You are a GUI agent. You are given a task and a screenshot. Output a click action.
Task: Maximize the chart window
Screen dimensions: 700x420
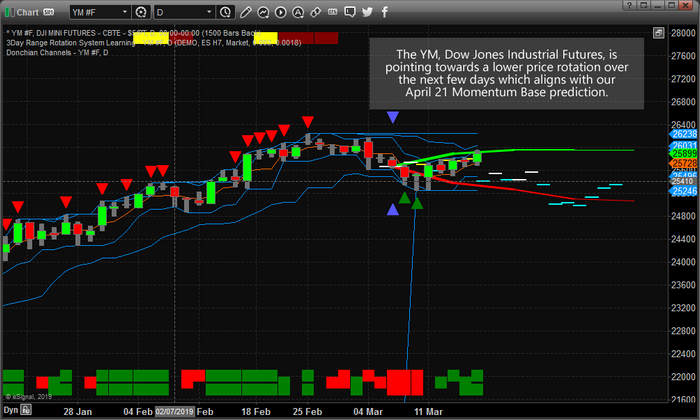coord(671,5)
